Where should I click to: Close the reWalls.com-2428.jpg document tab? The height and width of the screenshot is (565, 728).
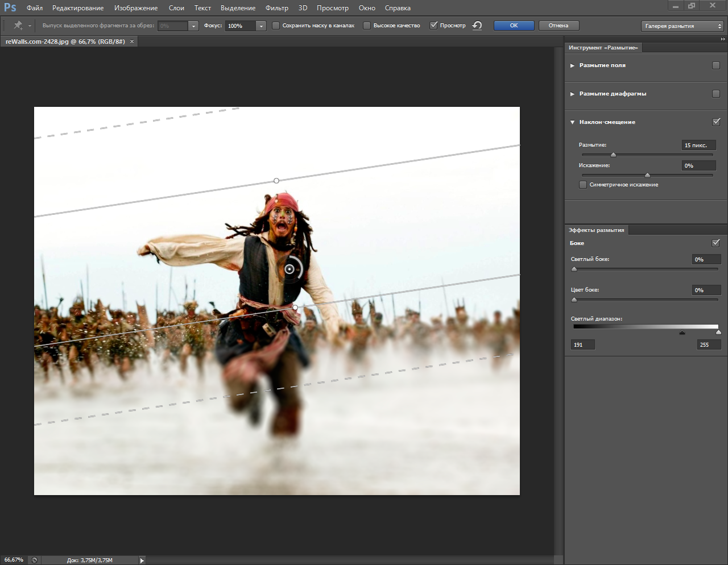pyautogui.click(x=133, y=41)
